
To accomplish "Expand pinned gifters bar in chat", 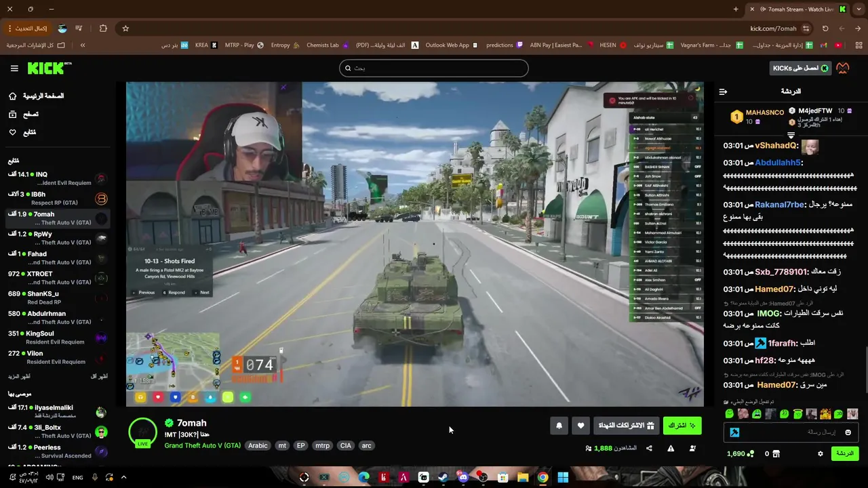I will point(791,136).
